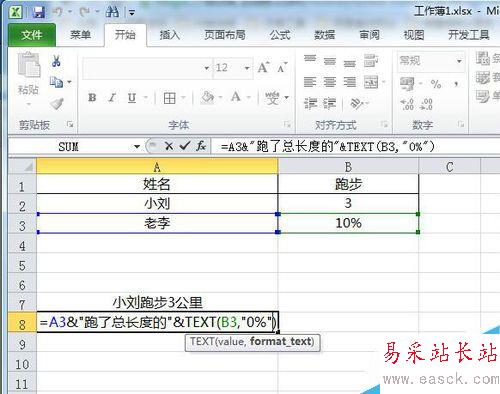Screen dimensions: 500x394
Task: Click the Format Painter brush icon
Action: click(57, 103)
